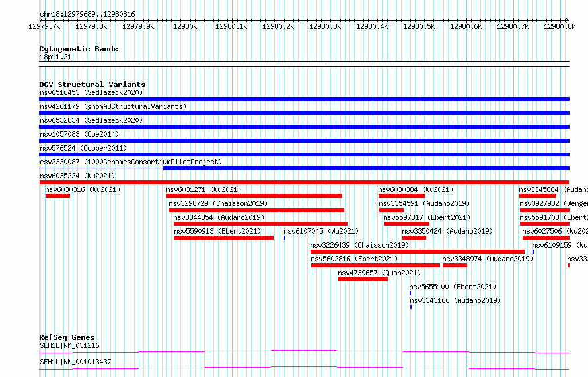Image resolution: width=588 pixels, height=377 pixels.
Task: Click nsv3343166 (Audano2019) label
Action: [455, 300]
